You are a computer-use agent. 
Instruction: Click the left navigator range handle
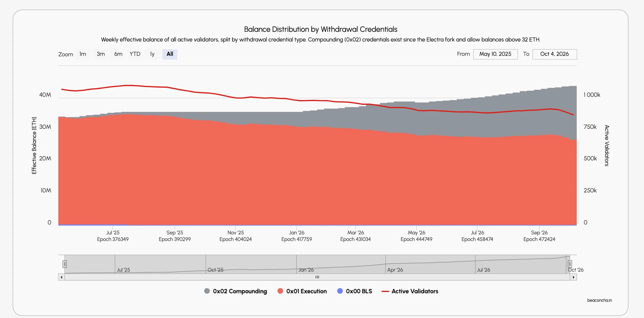(x=64, y=264)
